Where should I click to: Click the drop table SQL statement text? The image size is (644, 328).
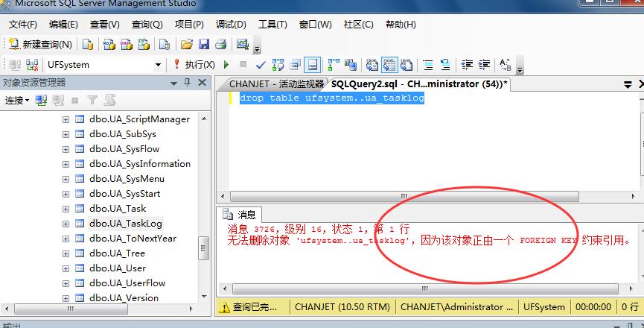point(332,98)
